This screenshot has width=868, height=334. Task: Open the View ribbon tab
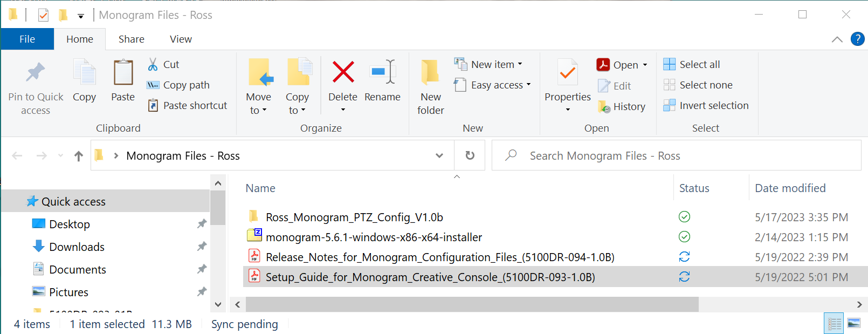tap(181, 39)
